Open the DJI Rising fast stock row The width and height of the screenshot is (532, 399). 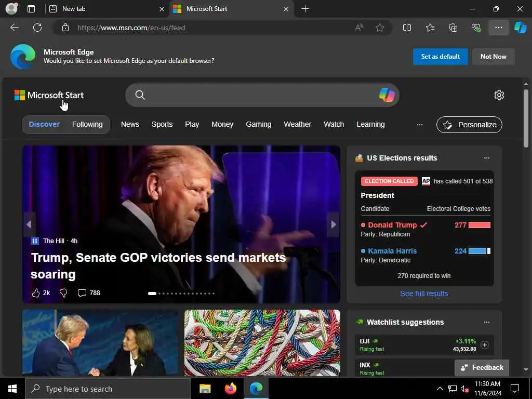click(x=424, y=345)
